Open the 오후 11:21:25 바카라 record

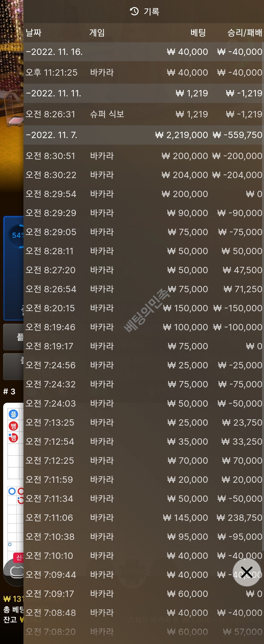pyautogui.click(x=143, y=72)
